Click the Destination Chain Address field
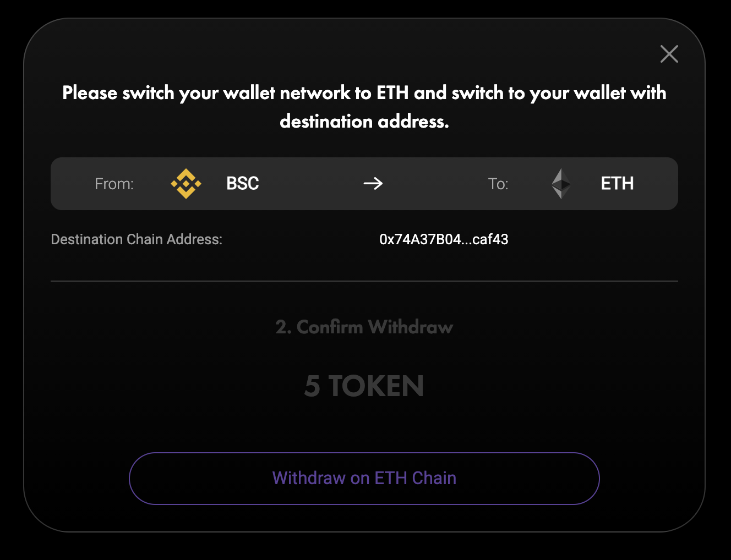Screen dimensions: 731x560 (x=137, y=239)
